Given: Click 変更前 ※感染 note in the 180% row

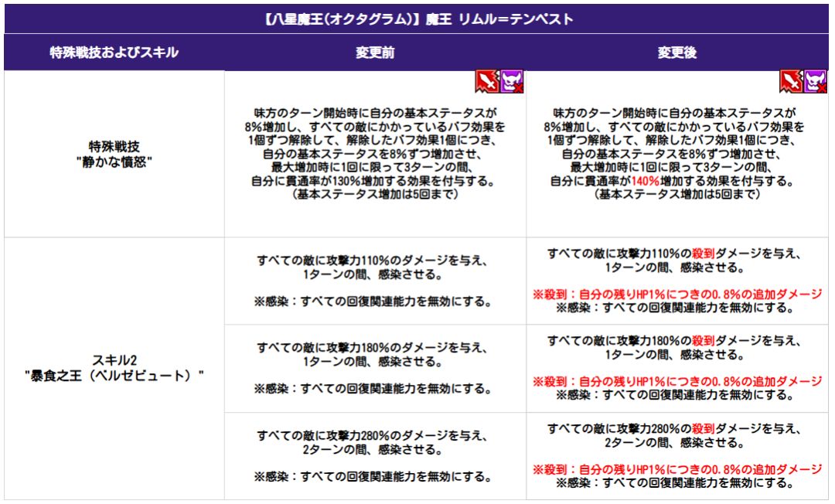Looking at the screenshot, I should coord(373,389).
